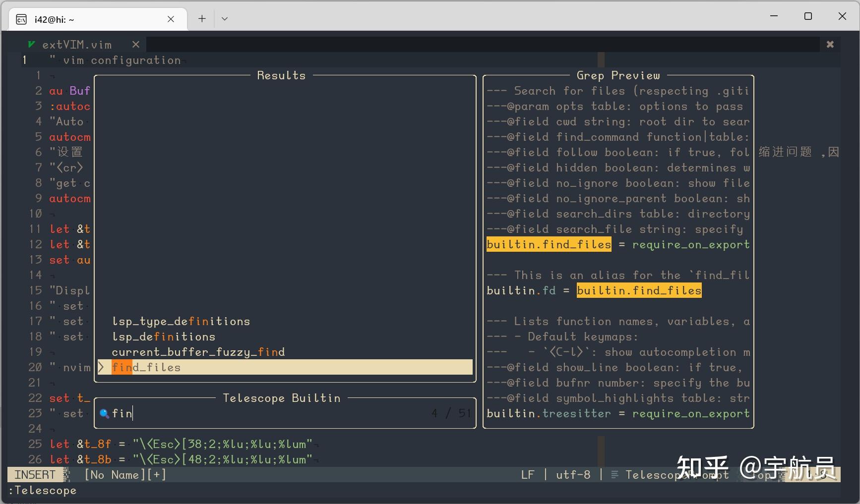The height and width of the screenshot is (504, 860).
Task: Click the magnifying glass icon in Telescope prompt
Action: point(104,413)
